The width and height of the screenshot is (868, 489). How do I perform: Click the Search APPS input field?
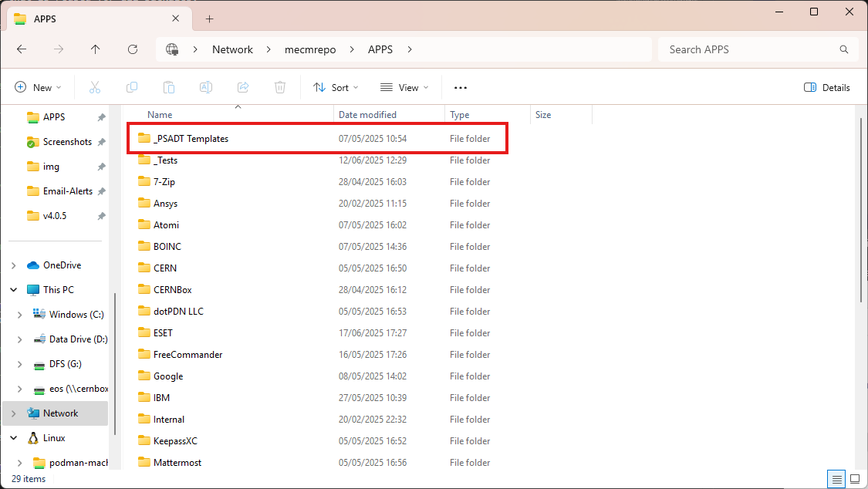748,49
